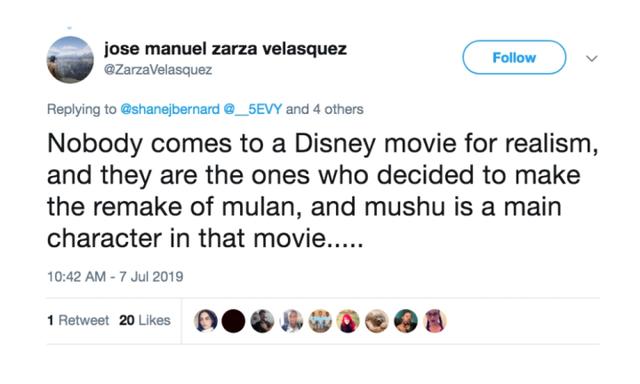Click the third liker avatar in the row
The height and width of the screenshot is (384, 640).
tap(262, 321)
